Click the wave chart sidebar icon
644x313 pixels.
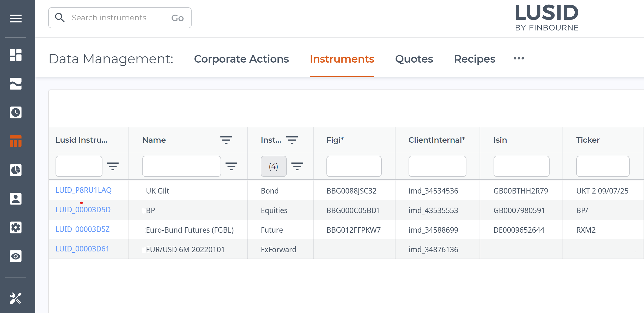pos(16,84)
